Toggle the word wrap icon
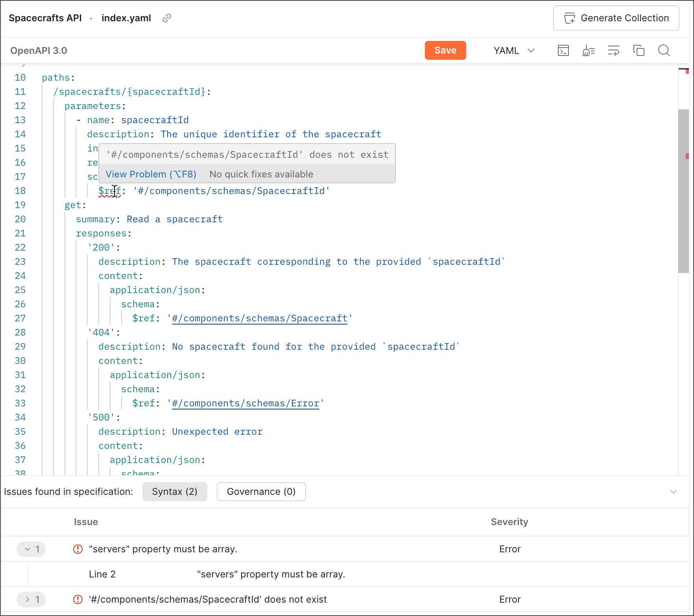 [x=614, y=50]
